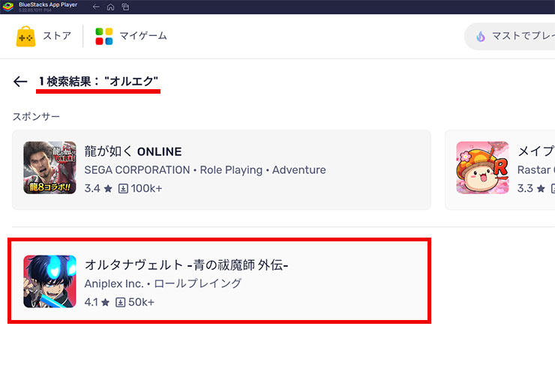
Task: Click the 3.3 star rating
Action: 531,188
